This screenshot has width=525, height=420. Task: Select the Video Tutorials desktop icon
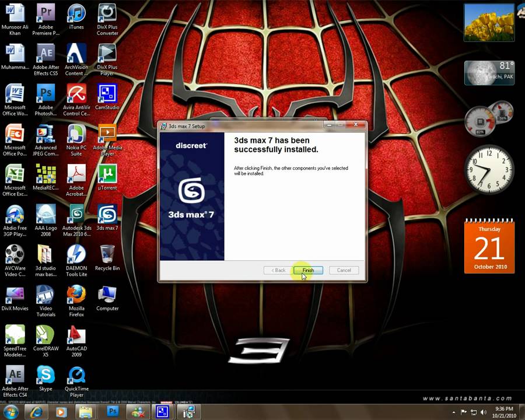point(46,301)
